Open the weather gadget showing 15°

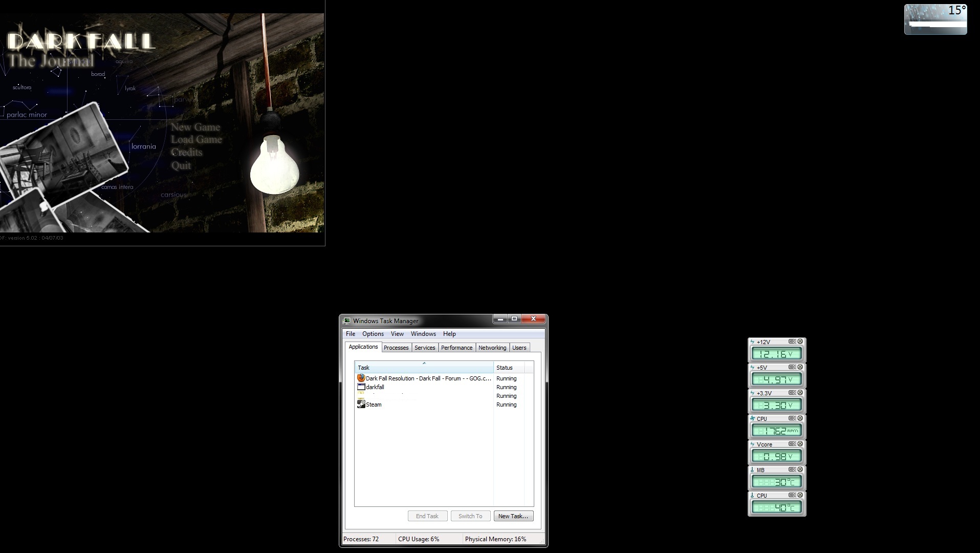coord(935,19)
